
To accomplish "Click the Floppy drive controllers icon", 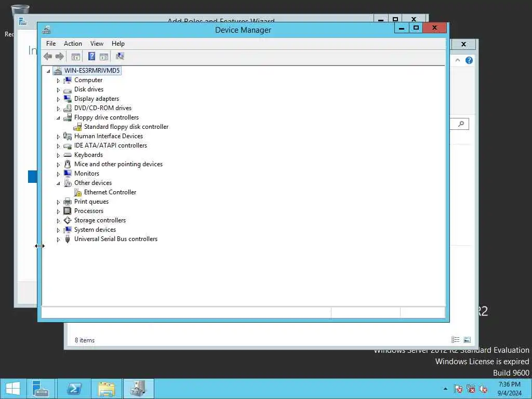I will [x=68, y=117].
